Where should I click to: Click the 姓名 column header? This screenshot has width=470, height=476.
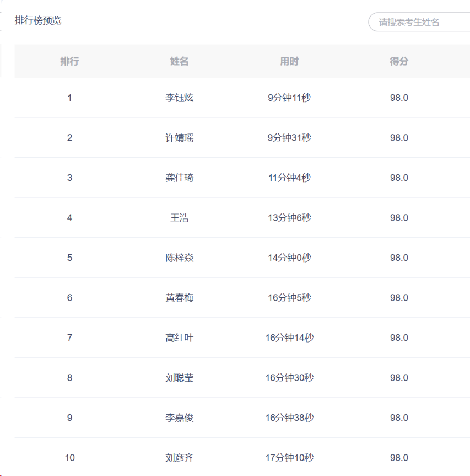(x=180, y=61)
